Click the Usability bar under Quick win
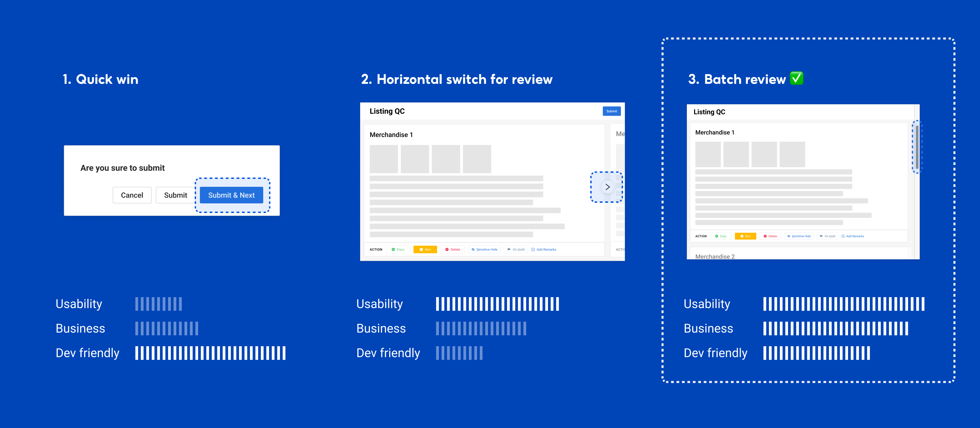The image size is (980, 428). (159, 304)
